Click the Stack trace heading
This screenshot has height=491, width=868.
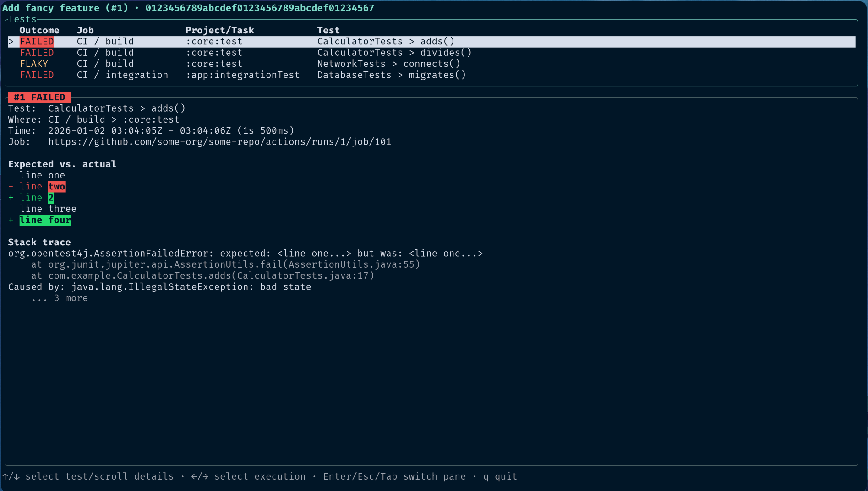pos(39,243)
